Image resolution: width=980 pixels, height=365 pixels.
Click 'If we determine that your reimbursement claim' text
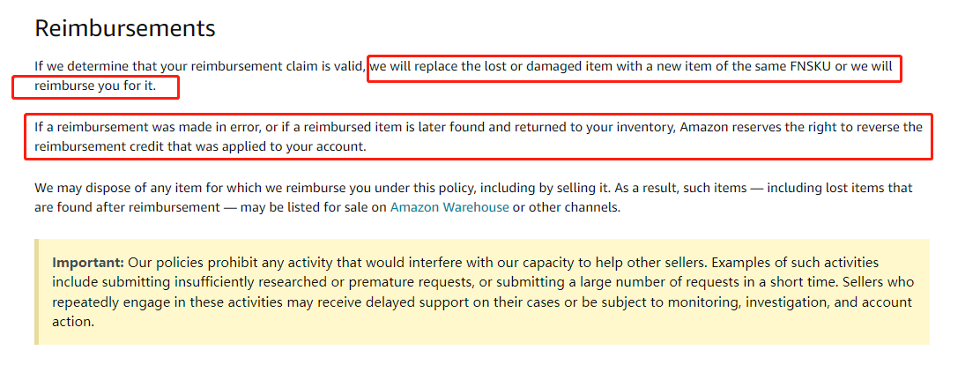coord(171,66)
